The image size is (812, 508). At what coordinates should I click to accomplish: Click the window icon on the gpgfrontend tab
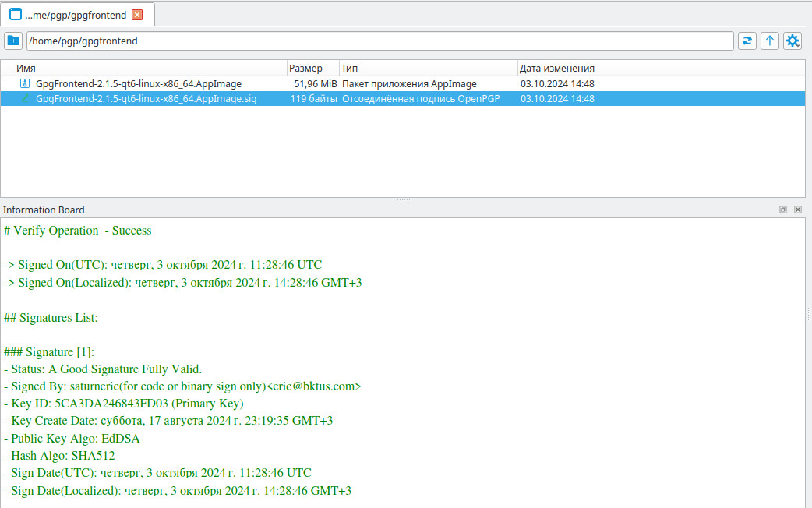click(x=15, y=15)
